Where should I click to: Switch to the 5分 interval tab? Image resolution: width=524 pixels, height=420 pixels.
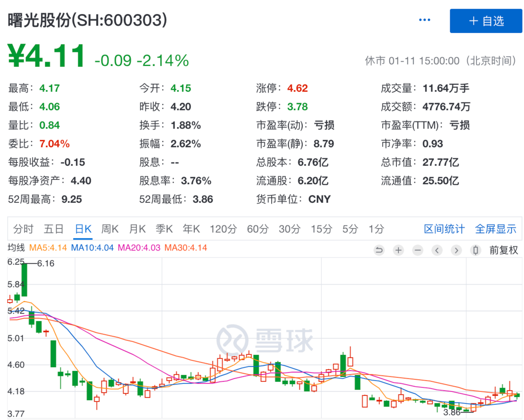point(350,229)
